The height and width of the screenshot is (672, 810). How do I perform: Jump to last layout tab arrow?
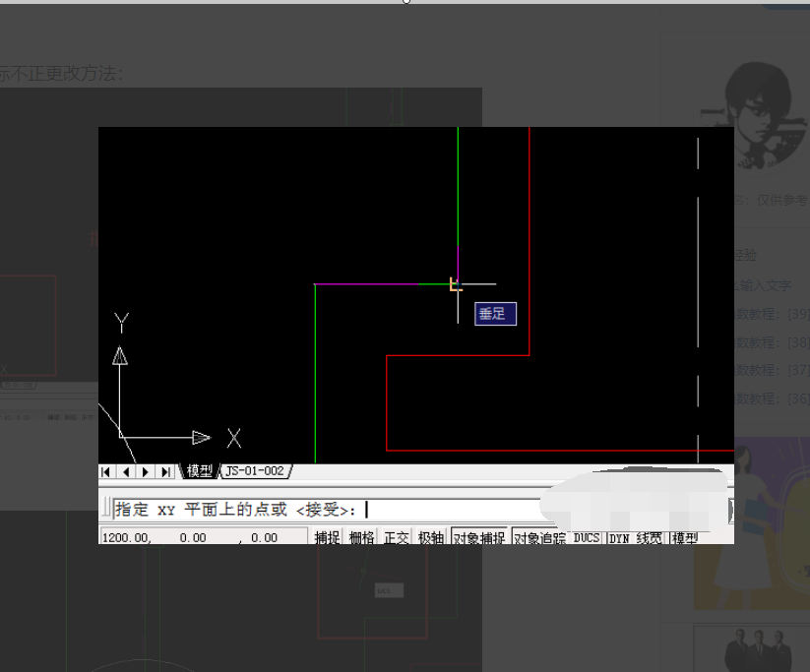tap(165, 471)
